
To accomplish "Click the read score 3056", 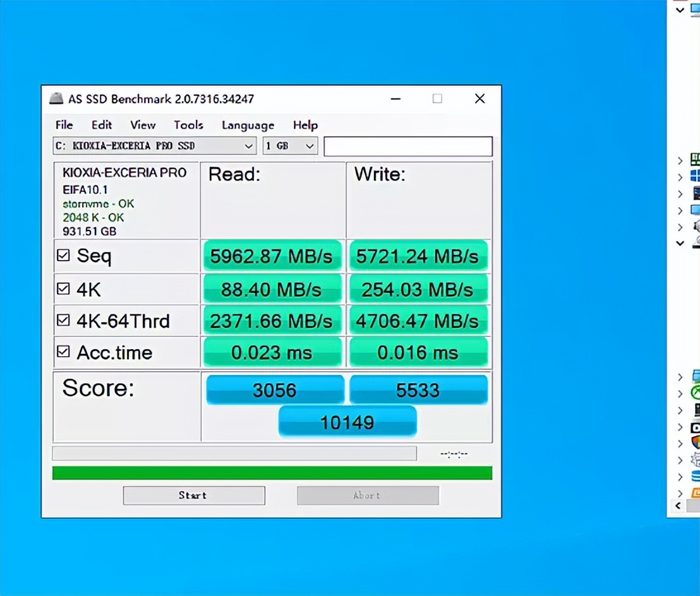I will tap(275, 390).
